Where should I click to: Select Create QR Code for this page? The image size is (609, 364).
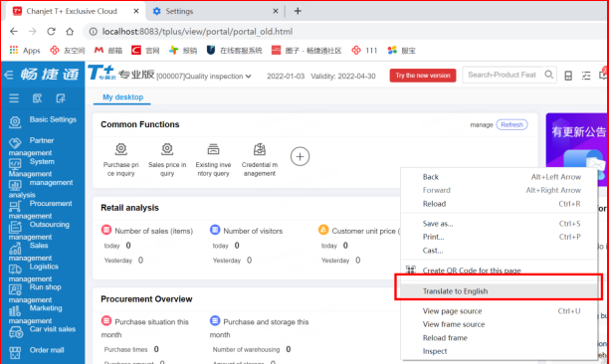coord(500,271)
